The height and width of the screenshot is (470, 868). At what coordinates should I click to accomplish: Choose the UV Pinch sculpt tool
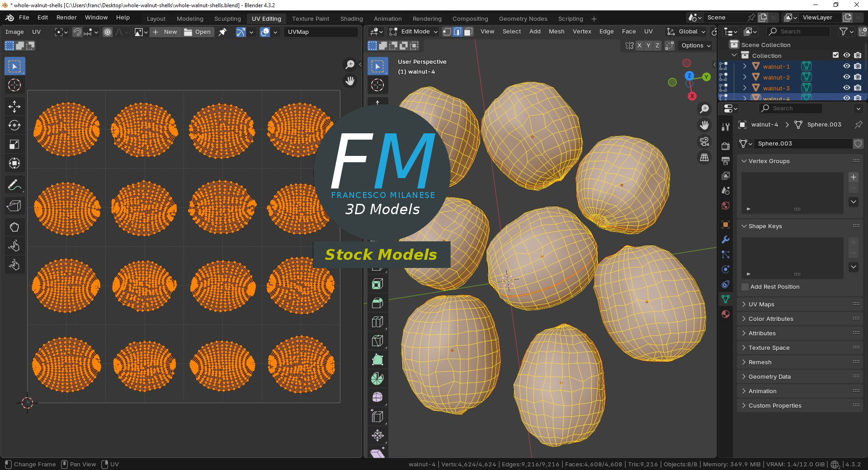pos(14,265)
